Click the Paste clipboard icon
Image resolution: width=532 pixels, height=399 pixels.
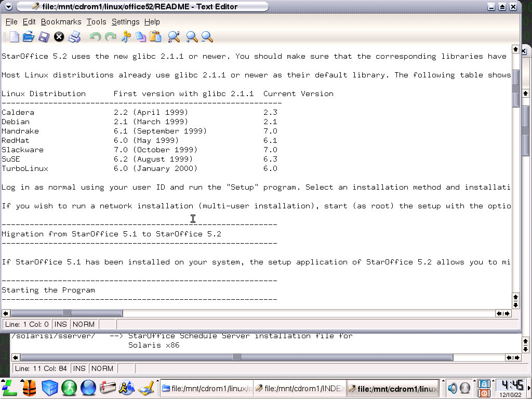(155, 37)
